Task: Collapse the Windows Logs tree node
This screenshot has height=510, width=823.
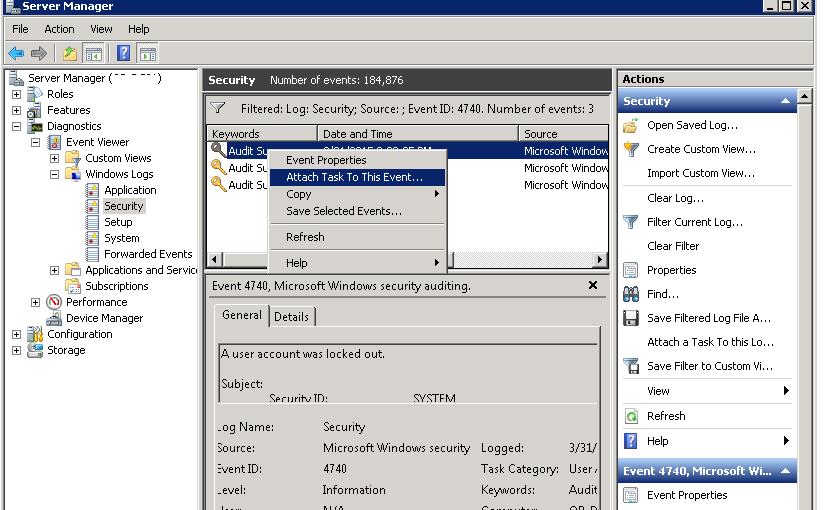Action: pos(55,174)
